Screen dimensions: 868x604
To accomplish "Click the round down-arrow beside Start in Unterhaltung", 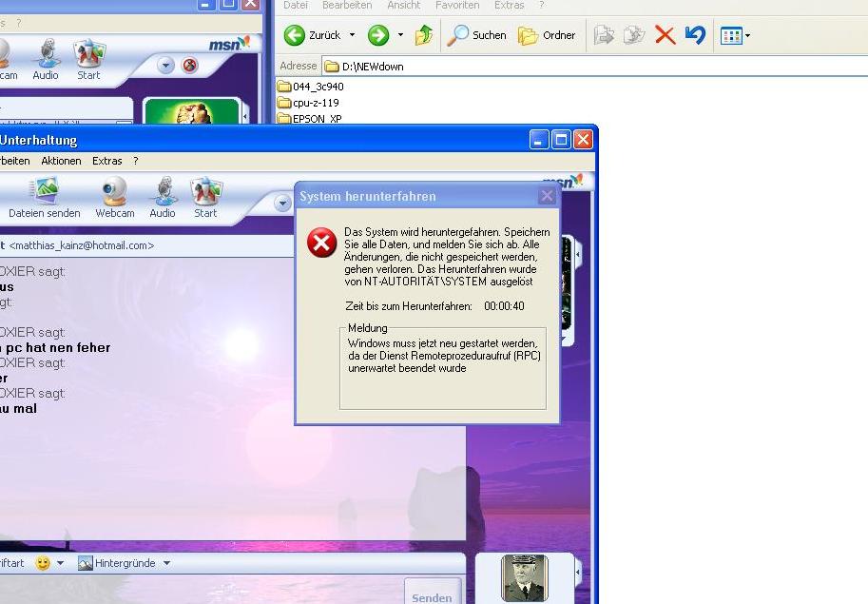I will click(x=283, y=204).
